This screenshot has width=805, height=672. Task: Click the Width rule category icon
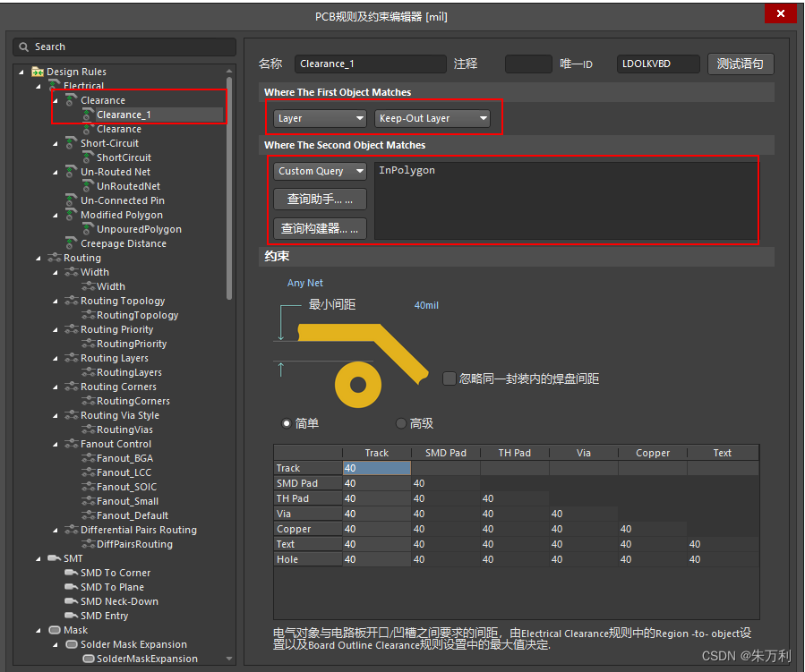[x=72, y=272]
